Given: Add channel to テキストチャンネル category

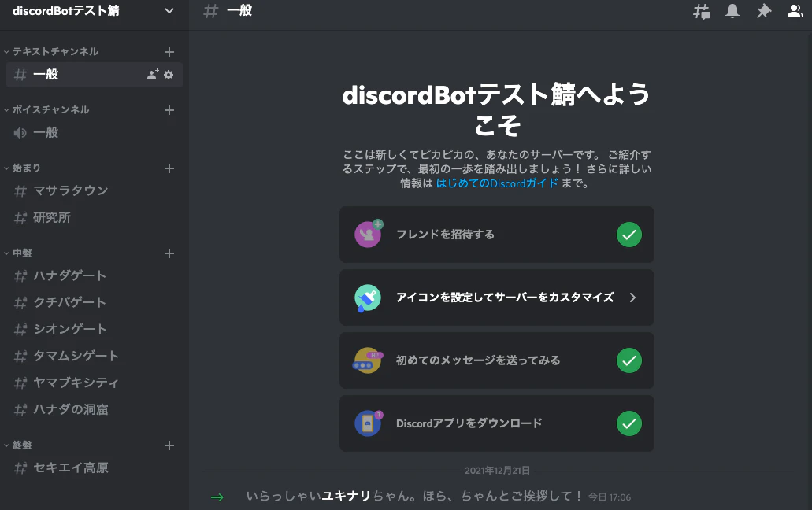Looking at the screenshot, I should pos(169,52).
